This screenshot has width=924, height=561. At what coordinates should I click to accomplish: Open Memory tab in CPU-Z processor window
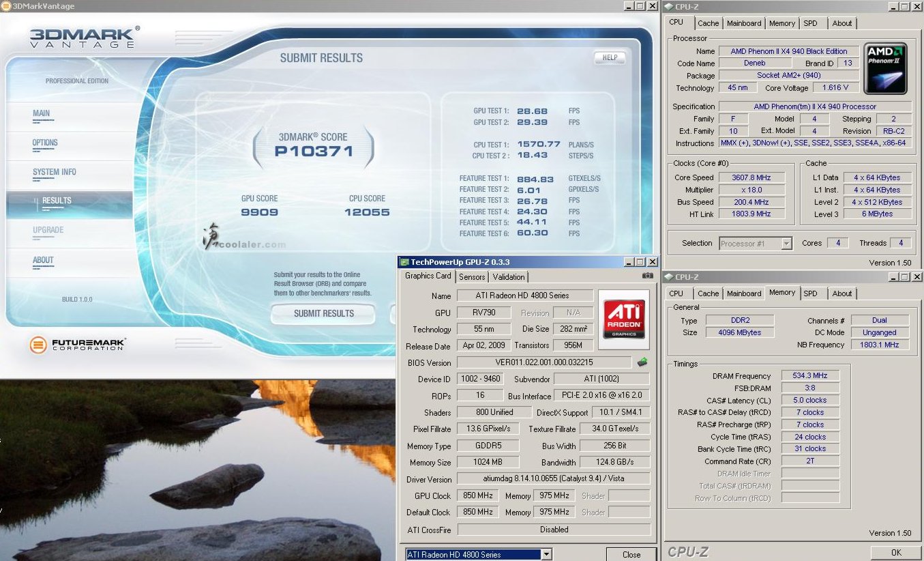point(782,23)
